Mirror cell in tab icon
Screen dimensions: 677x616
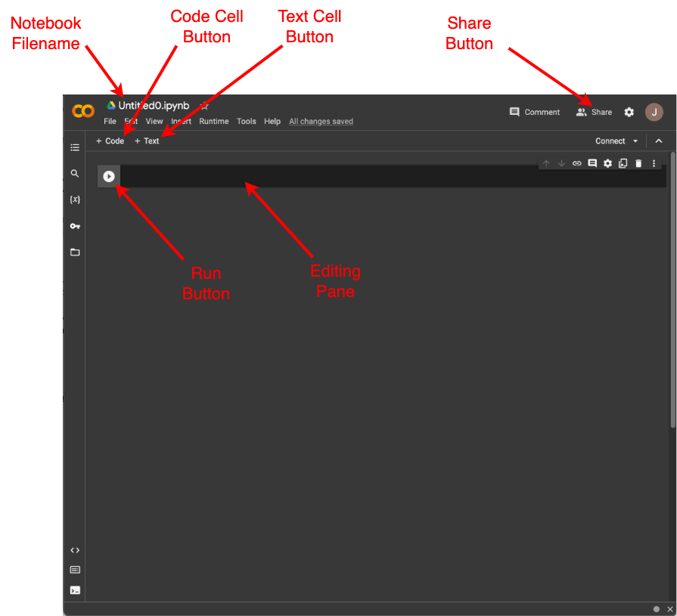pos(623,163)
